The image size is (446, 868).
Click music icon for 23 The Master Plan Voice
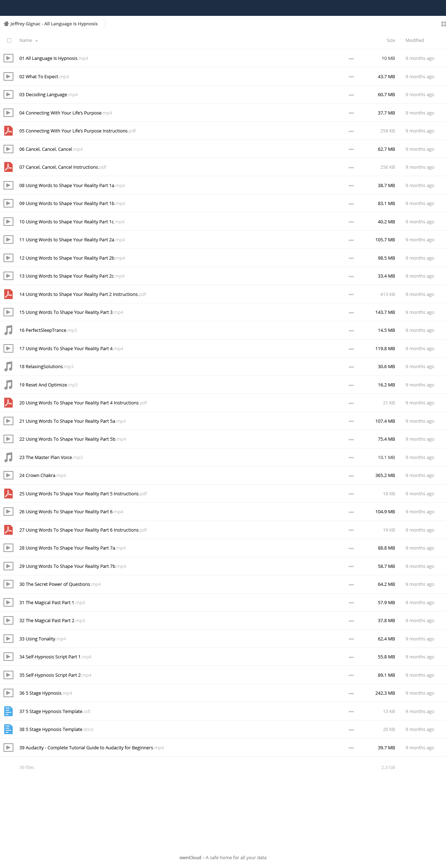coord(8,457)
